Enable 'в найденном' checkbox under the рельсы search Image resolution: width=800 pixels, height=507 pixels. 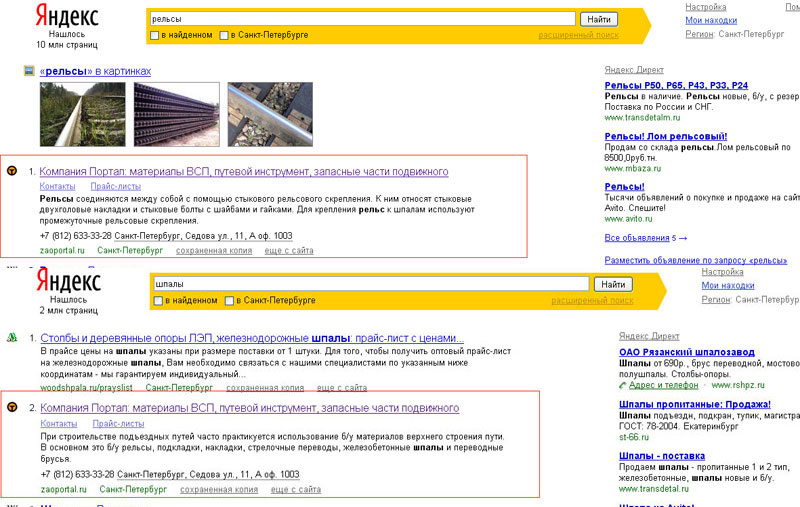click(x=155, y=35)
